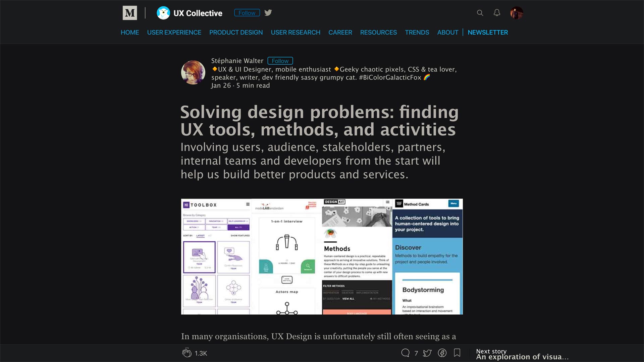The image size is (644, 362).
Task: Open Stéphanie Walter's author name link
Action: pyautogui.click(x=237, y=61)
